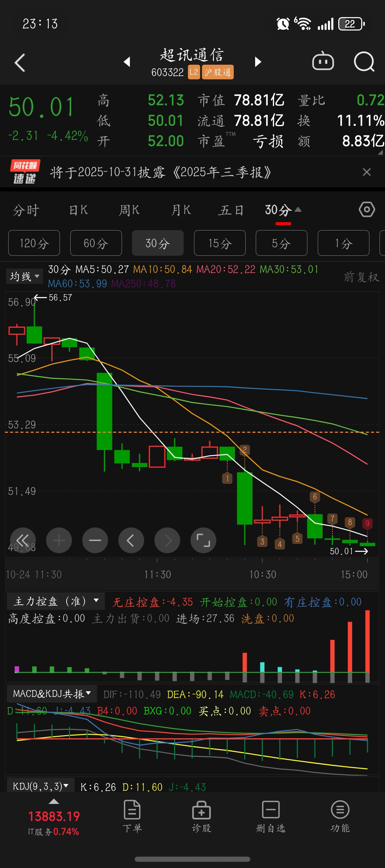Switch to previous stock with left triangle

click(x=127, y=62)
